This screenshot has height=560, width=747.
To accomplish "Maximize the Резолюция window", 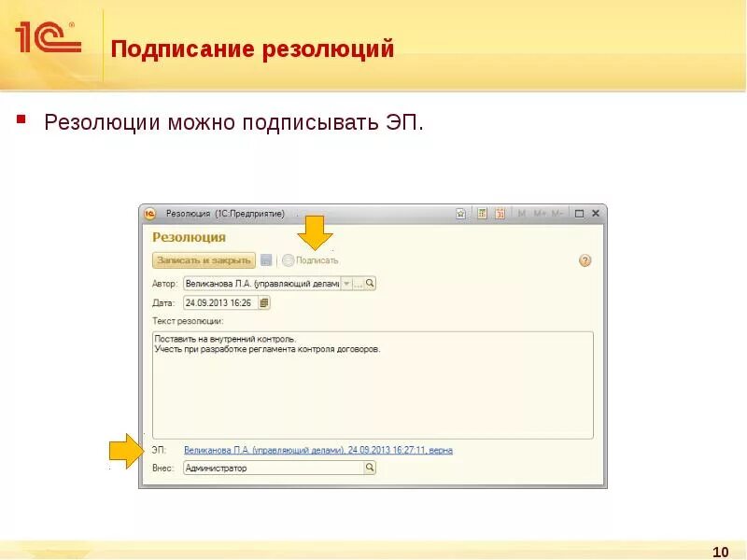I will click(x=579, y=214).
